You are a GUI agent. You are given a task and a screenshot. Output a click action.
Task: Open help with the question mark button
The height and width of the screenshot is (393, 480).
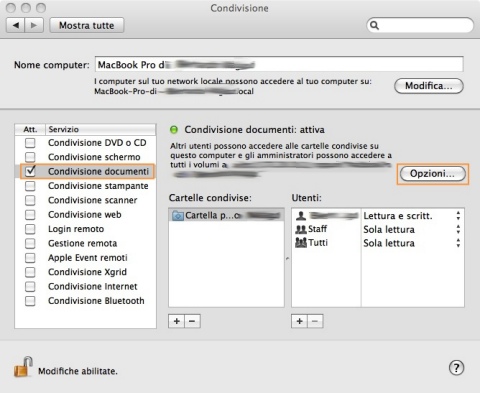click(456, 368)
